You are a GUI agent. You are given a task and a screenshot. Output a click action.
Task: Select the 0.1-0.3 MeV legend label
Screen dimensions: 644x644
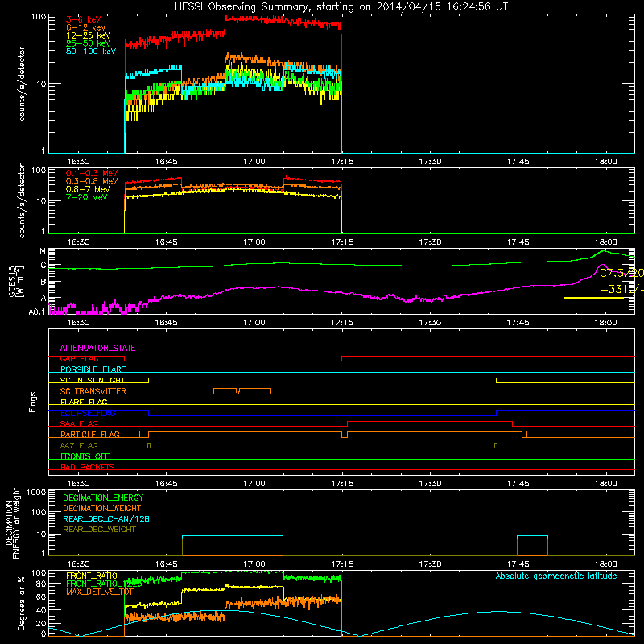(92, 173)
